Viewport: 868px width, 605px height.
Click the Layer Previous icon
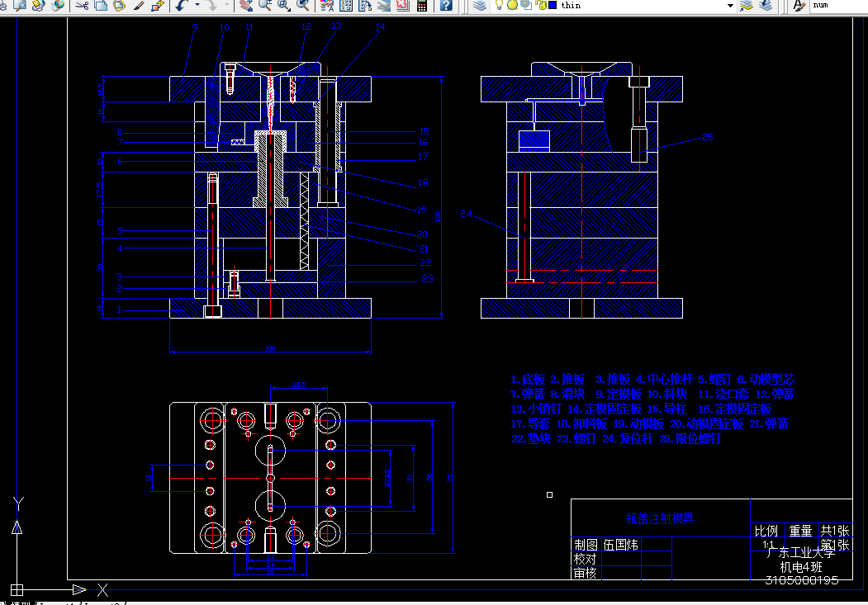pos(766,6)
